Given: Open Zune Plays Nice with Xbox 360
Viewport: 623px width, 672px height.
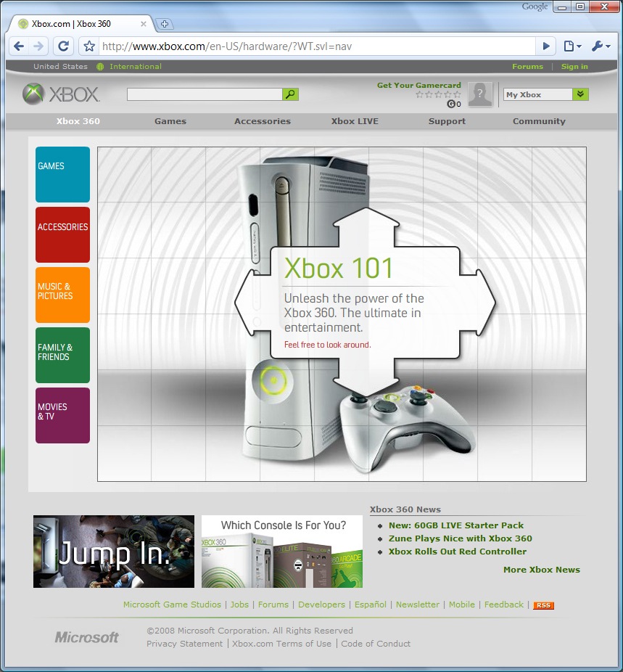Looking at the screenshot, I should point(461,538).
